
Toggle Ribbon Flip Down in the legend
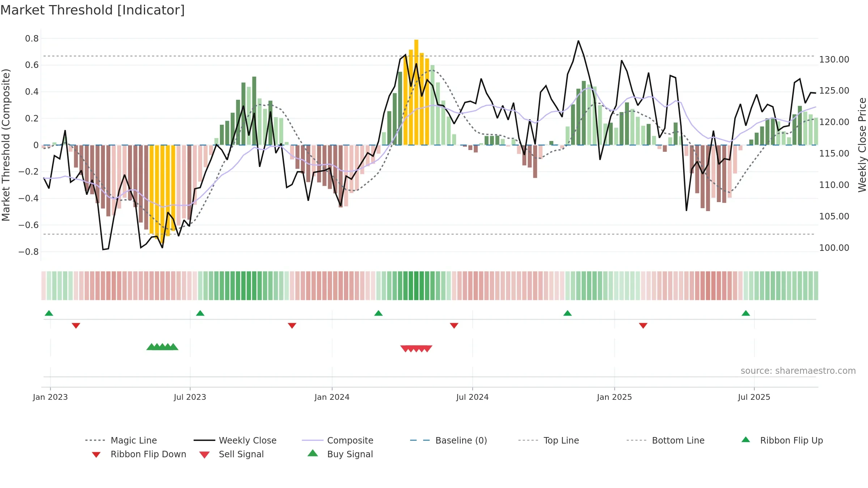click(139, 454)
